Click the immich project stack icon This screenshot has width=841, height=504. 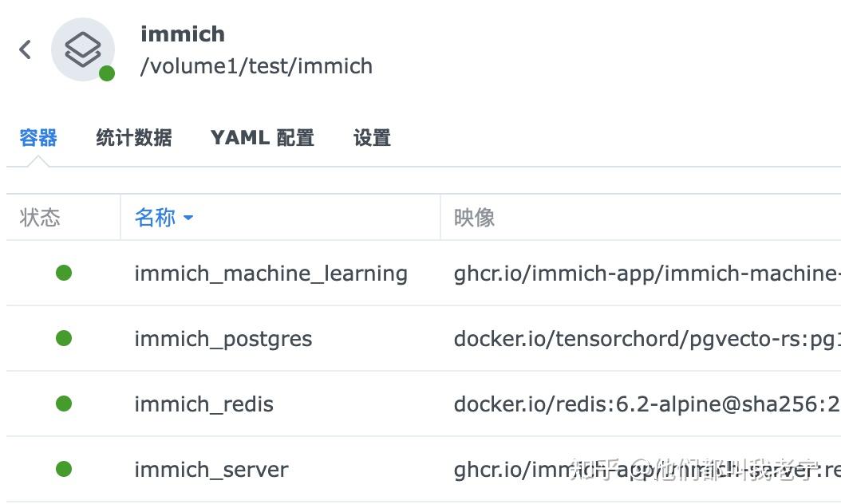coord(83,49)
